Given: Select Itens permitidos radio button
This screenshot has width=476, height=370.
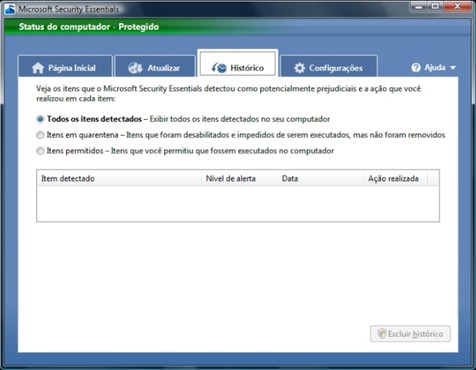Looking at the screenshot, I should coord(40,151).
